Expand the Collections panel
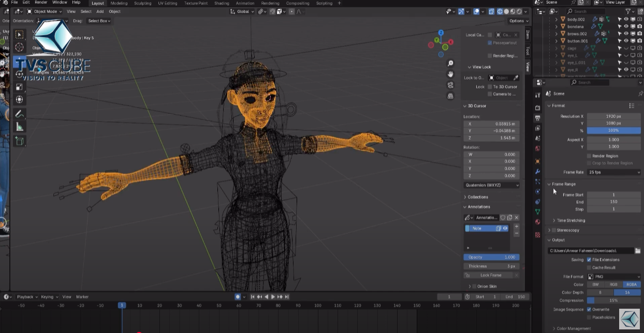The image size is (644, 333). click(x=478, y=197)
